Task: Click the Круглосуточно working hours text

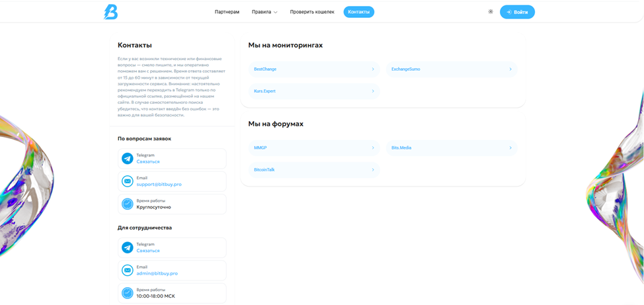Action: pos(153,207)
